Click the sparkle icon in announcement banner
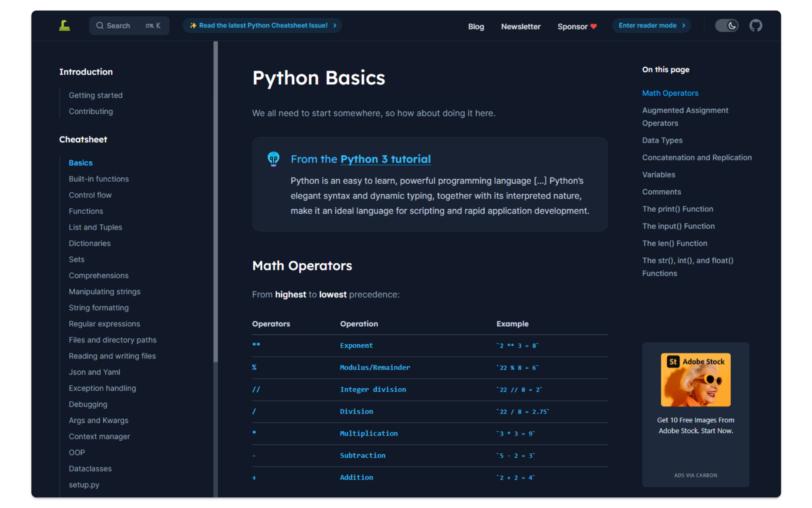Screen dimensions: 812x508 pyautogui.click(x=193, y=26)
